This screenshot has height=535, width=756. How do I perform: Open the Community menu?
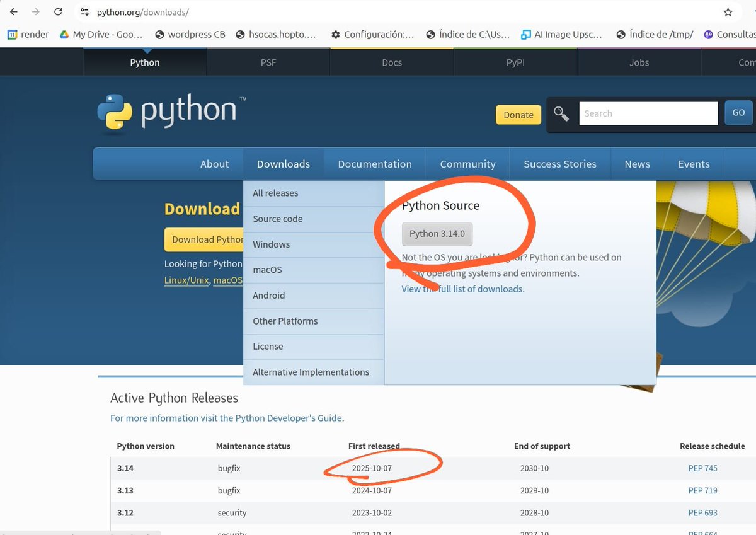click(x=467, y=164)
